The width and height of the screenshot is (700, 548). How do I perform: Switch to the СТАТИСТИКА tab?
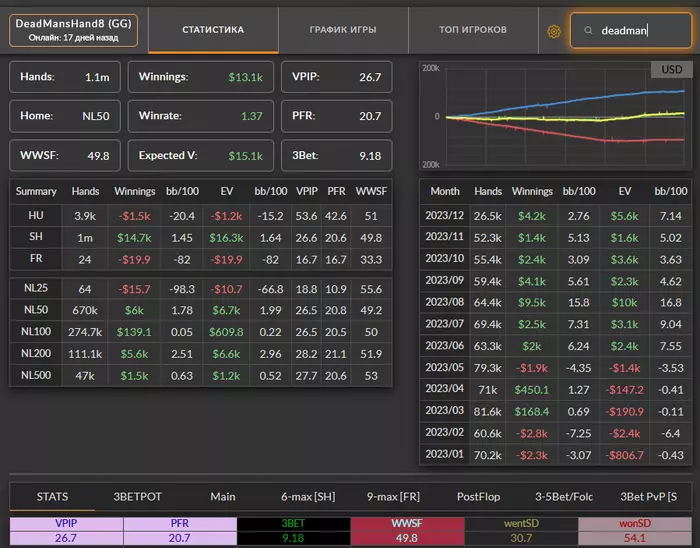coord(213,30)
